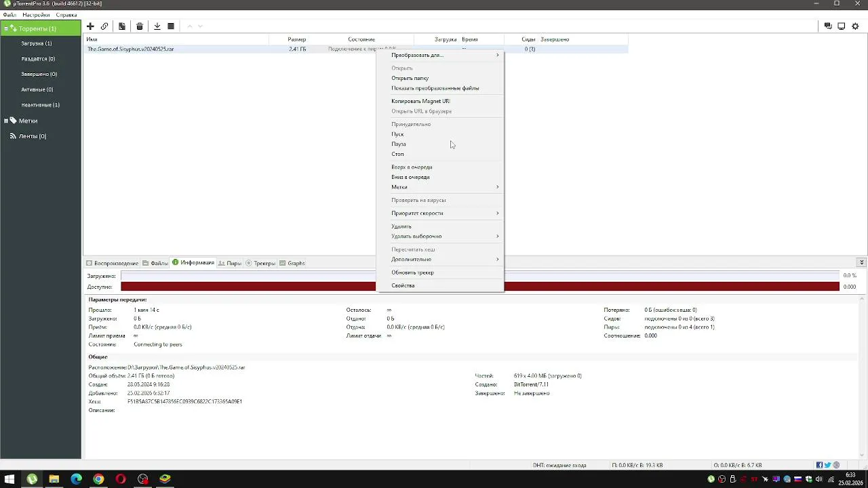This screenshot has width=868, height=488.
Task: Choose Копировать Magnet URI
Action: tap(441, 101)
